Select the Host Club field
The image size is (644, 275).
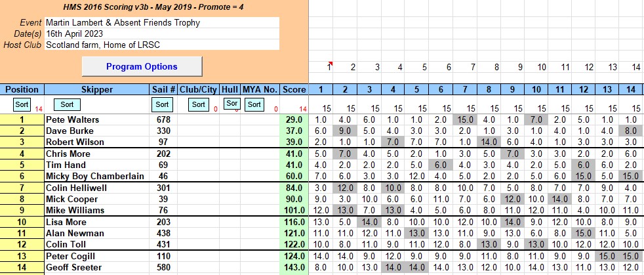tap(161, 45)
